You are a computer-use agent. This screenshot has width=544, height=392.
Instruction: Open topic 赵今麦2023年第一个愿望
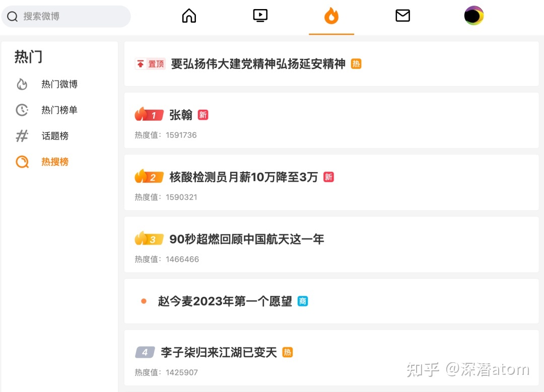[x=225, y=301]
